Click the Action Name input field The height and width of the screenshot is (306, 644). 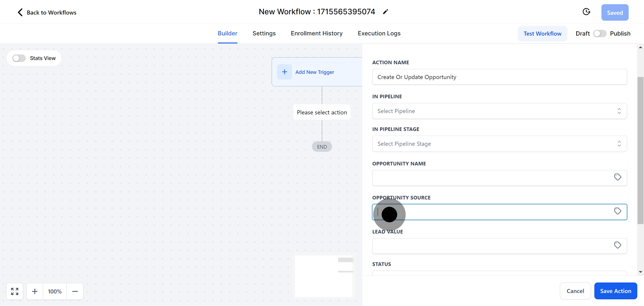499,77
